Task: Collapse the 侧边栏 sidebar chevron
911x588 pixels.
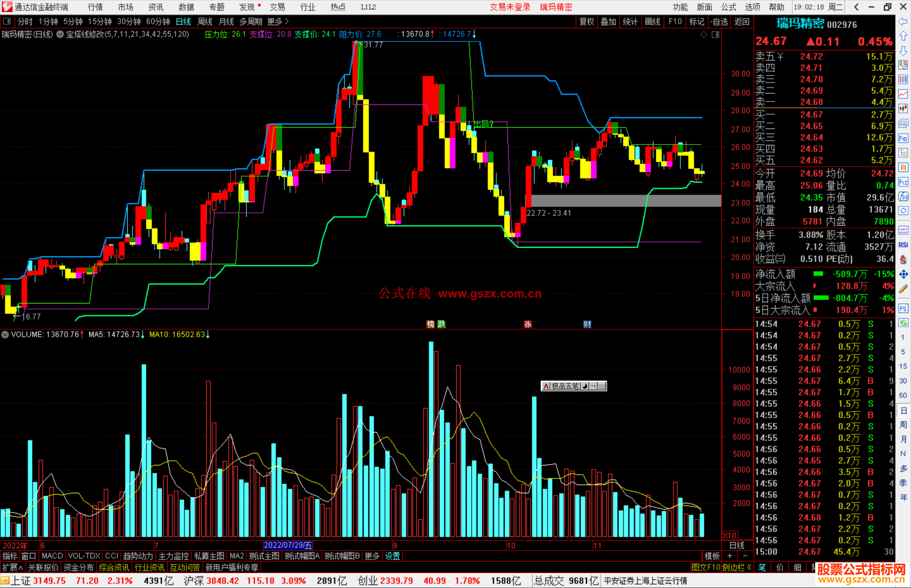Action: click(x=749, y=567)
